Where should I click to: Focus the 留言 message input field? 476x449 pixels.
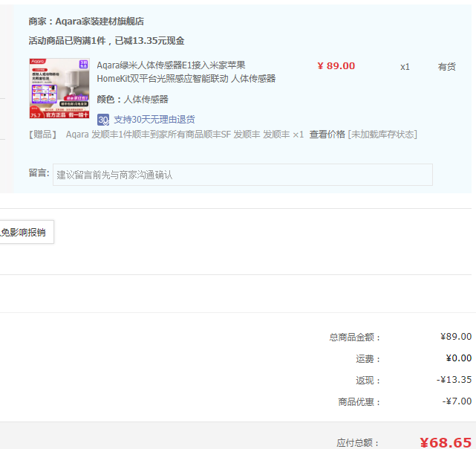tap(243, 175)
